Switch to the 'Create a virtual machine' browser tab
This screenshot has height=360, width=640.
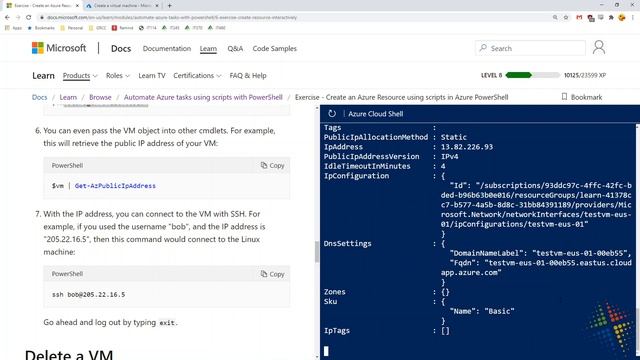123,6
